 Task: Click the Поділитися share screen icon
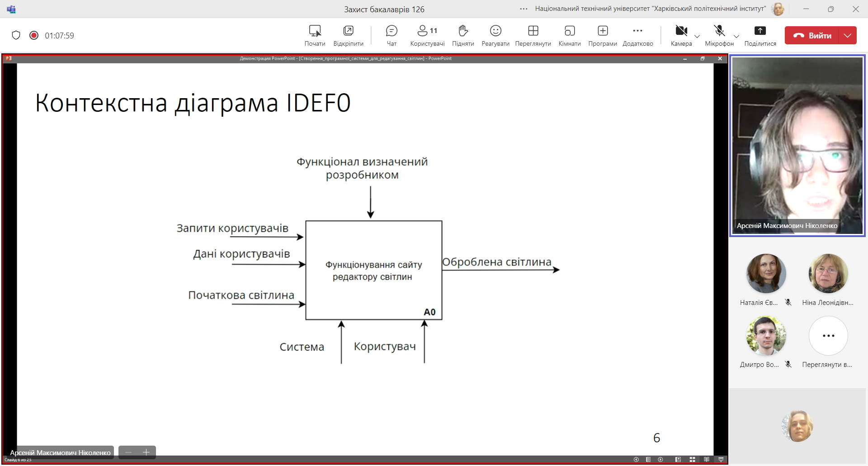pyautogui.click(x=760, y=35)
